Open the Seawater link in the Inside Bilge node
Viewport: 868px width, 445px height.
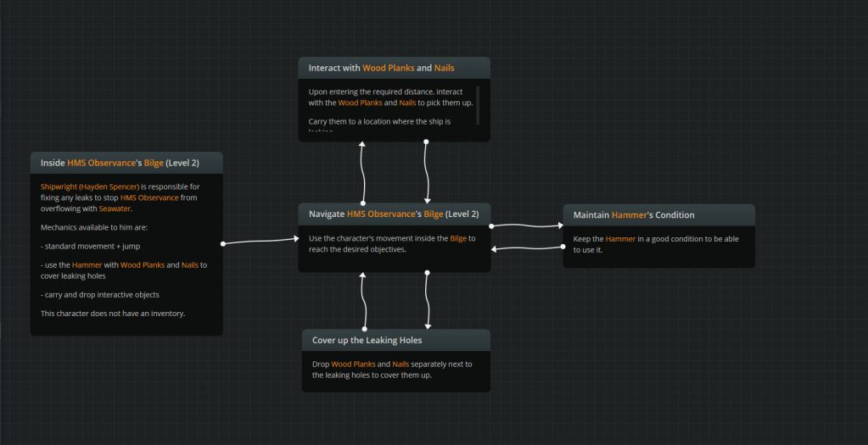point(115,209)
